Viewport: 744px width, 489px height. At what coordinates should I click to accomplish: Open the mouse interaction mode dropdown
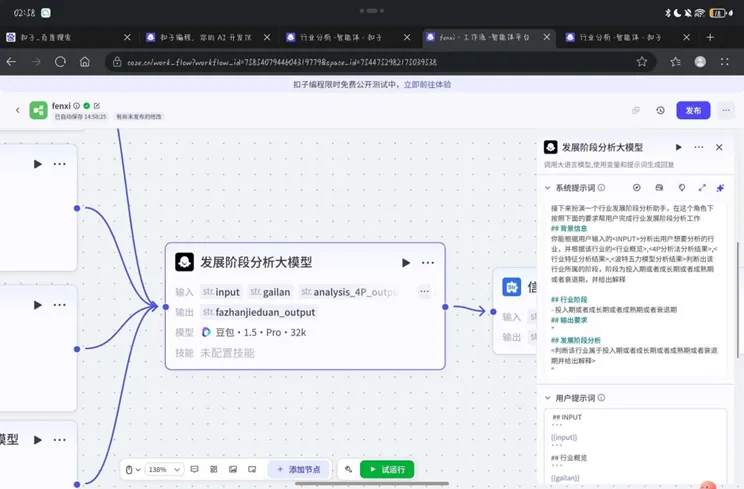point(133,470)
